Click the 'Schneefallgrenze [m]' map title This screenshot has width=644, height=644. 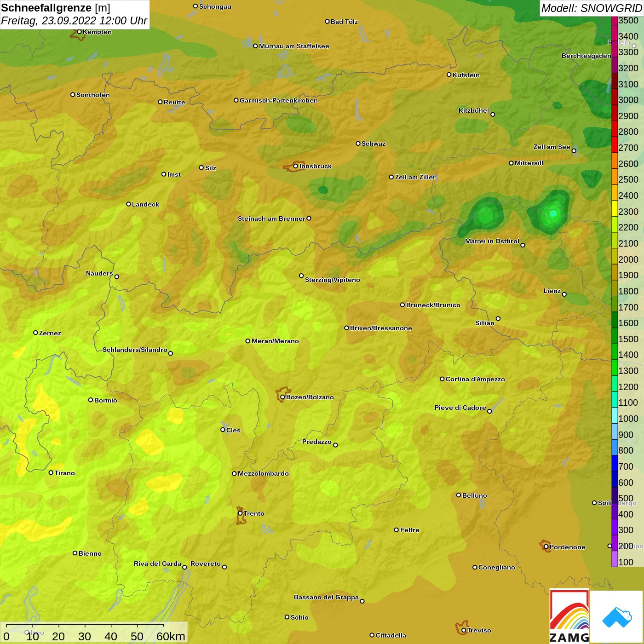click(x=56, y=8)
